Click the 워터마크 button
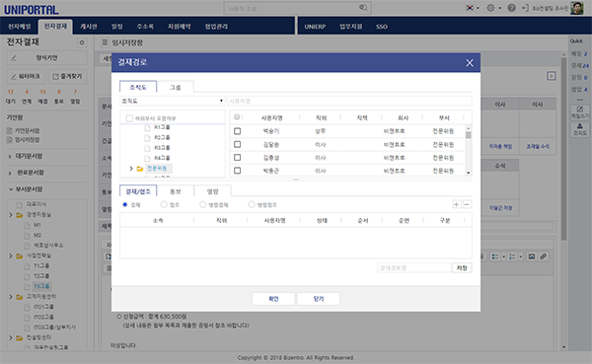The width and height of the screenshot is (592, 364). [x=26, y=76]
